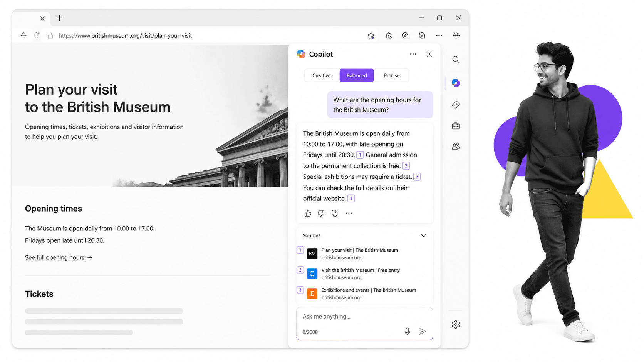
Task: Reload the page with the refresh icon
Action: [x=37, y=35]
